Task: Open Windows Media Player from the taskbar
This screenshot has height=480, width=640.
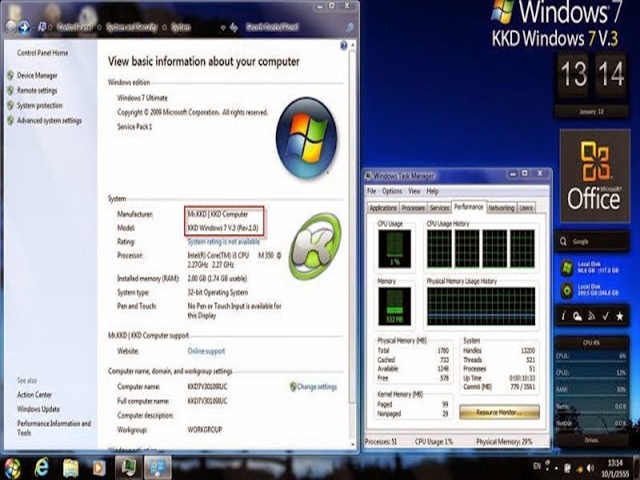Action: pyautogui.click(x=98, y=468)
